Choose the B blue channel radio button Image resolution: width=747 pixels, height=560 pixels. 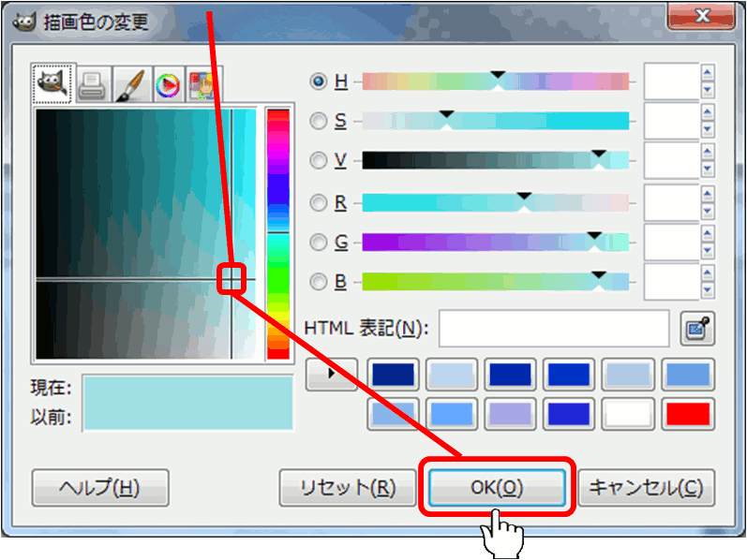tap(320, 281)
